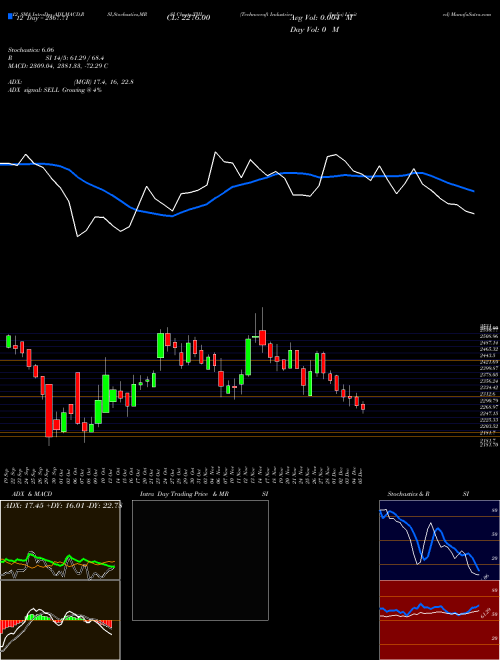Open the blue Stochastics chart panel

439,540
